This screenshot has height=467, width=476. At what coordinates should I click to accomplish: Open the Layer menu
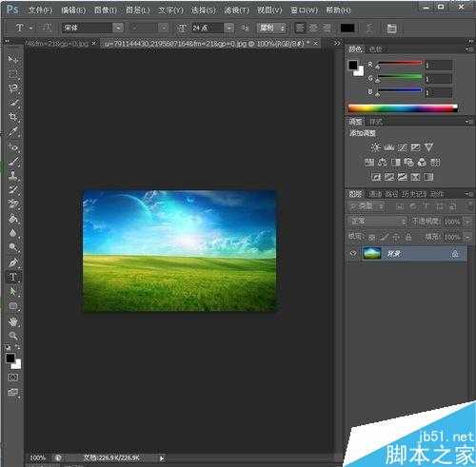(x=138, y=10)
